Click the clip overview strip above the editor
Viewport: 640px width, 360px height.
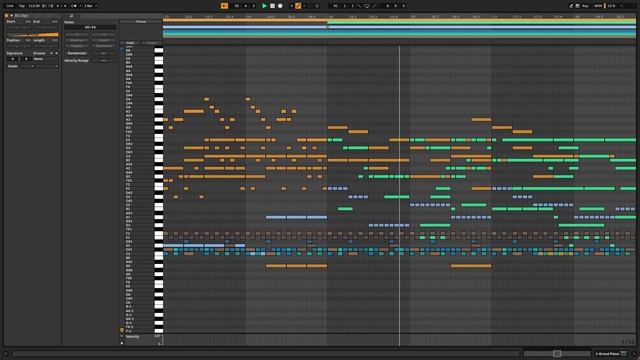tap(399, 29)
